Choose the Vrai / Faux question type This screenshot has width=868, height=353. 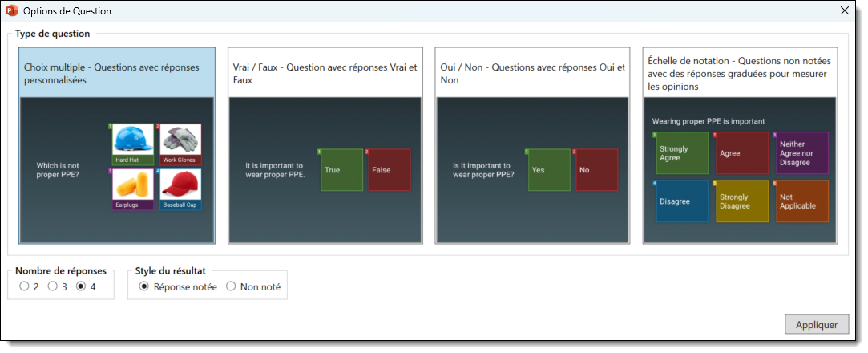[325, 145]
